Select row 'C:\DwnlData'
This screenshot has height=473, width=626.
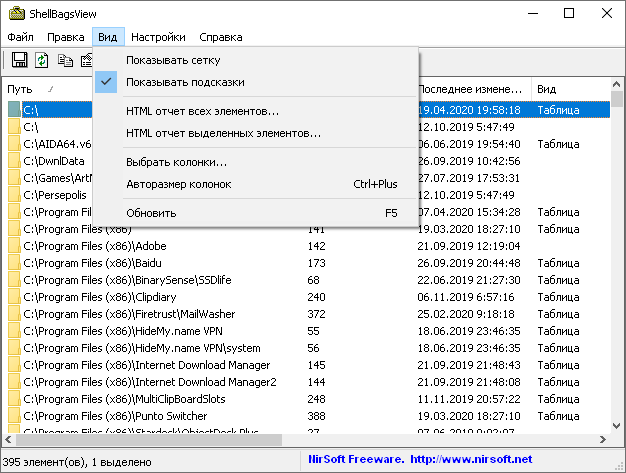(54, 161)
